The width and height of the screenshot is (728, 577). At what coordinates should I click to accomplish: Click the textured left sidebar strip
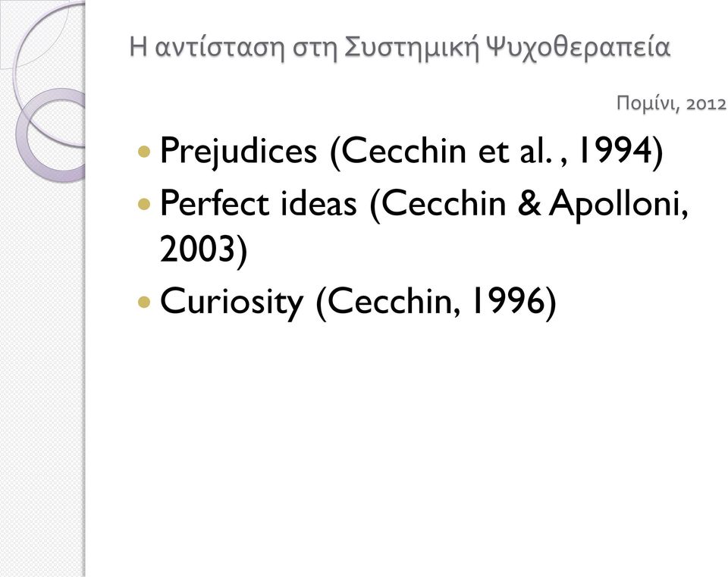[x=42, y=372]
